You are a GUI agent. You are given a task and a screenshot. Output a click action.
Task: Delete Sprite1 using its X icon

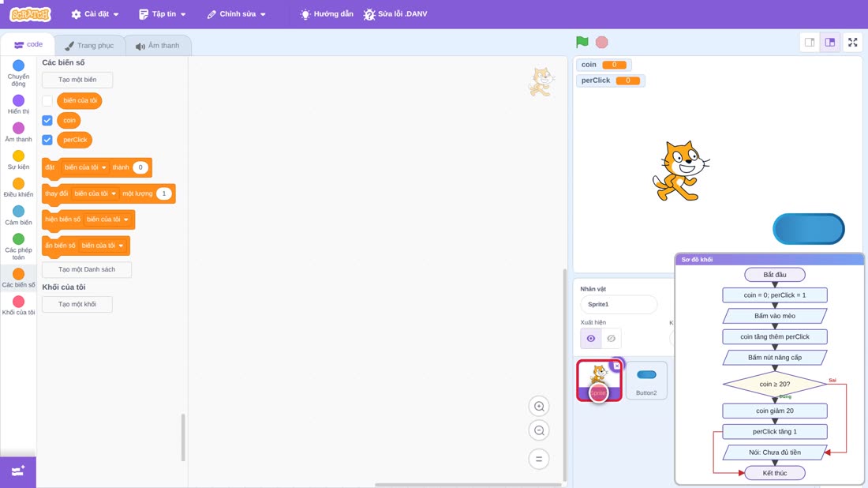pyautogui.click(x=617, y=366)
